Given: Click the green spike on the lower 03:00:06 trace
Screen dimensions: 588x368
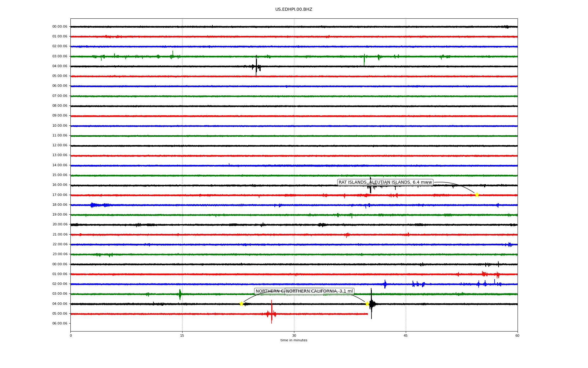Looking at the screenshot, I should pos(180,294).
